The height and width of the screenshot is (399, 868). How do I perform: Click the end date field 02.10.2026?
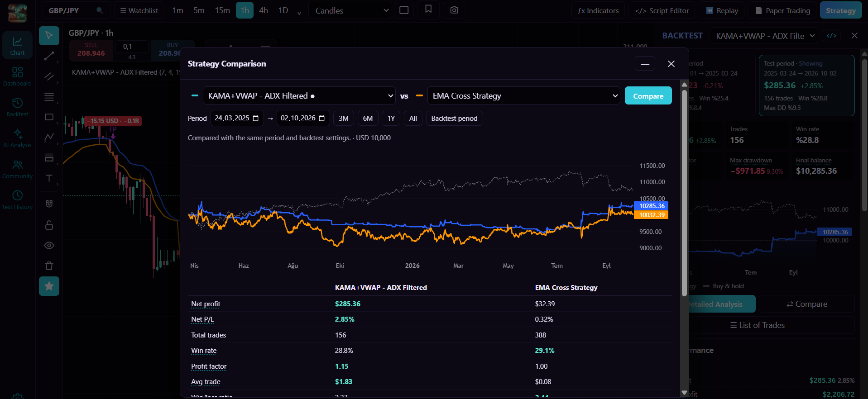click(303, 118)
